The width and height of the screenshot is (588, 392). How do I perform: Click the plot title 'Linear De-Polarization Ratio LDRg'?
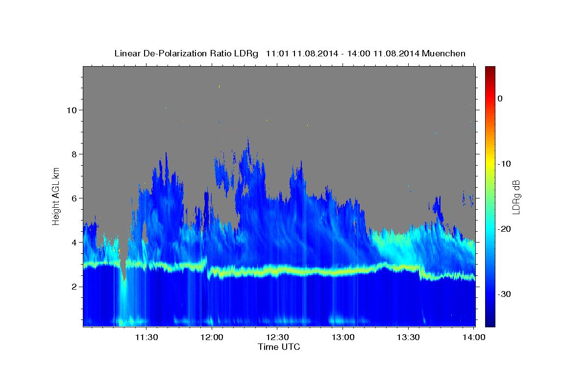(x=186, y=53)
